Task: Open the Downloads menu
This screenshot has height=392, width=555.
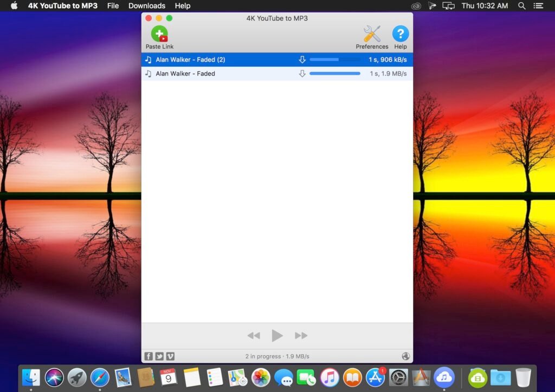Action: (x=146, y=6)
